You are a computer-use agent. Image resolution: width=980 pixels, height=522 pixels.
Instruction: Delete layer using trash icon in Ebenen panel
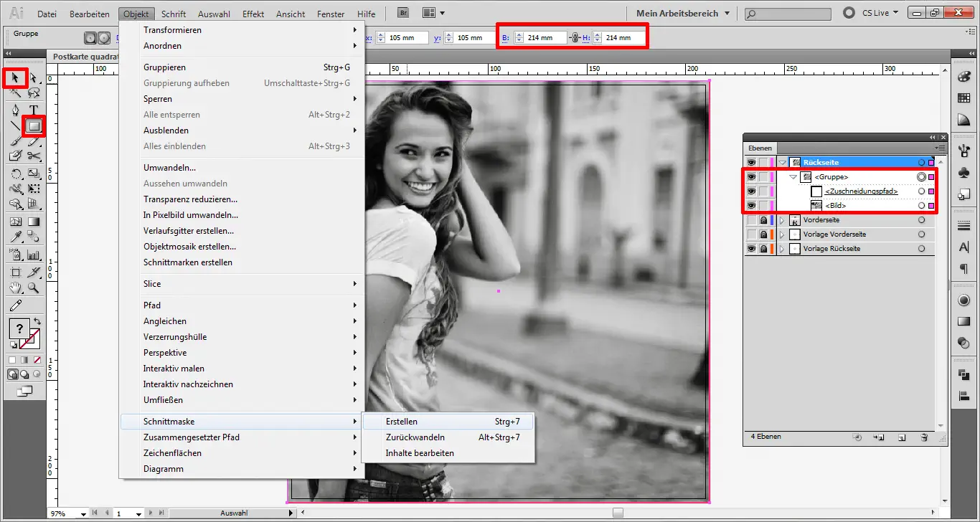click(x=924, y=437)
